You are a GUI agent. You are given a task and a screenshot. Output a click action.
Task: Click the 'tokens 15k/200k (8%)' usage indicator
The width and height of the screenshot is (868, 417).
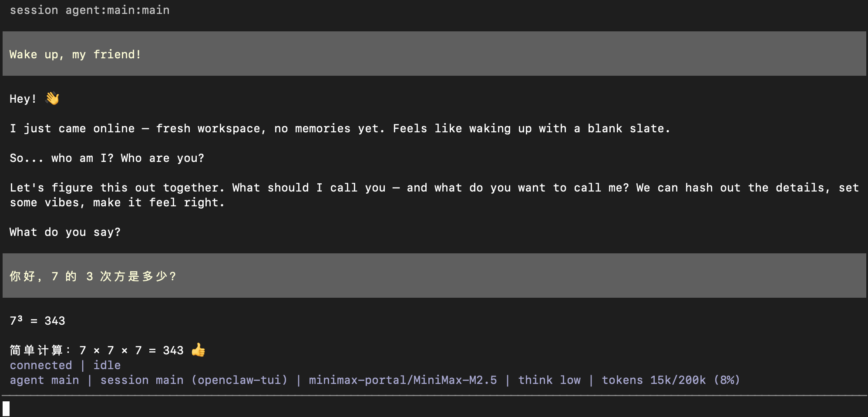pos(671,380)
